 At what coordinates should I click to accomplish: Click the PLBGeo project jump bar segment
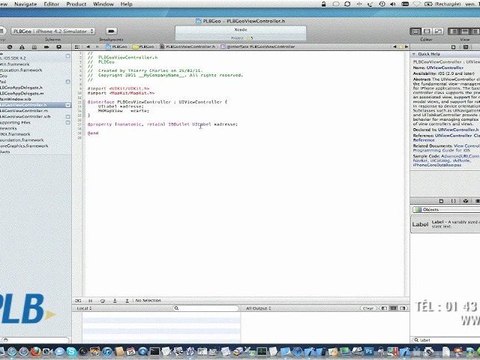tap(116, 47)
